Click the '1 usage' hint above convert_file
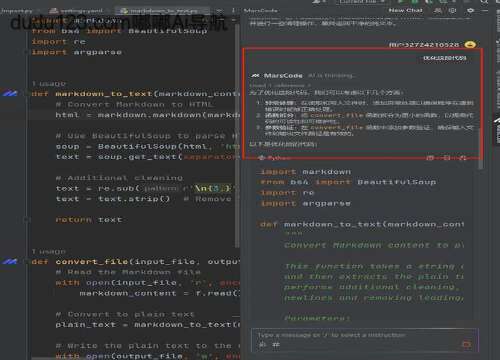The image size is (500, 360). click(x=49, y=251)
